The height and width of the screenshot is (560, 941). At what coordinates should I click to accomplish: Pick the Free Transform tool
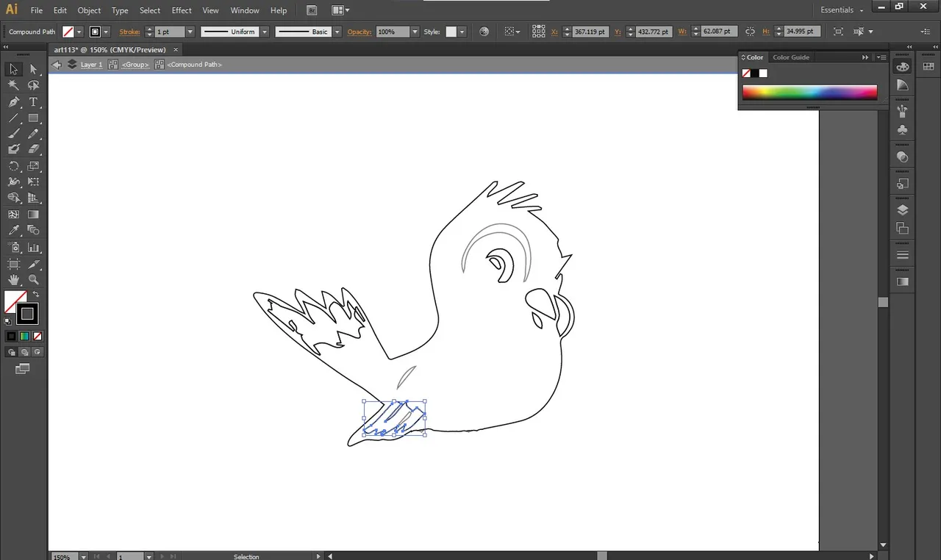[x=33, y=182]
